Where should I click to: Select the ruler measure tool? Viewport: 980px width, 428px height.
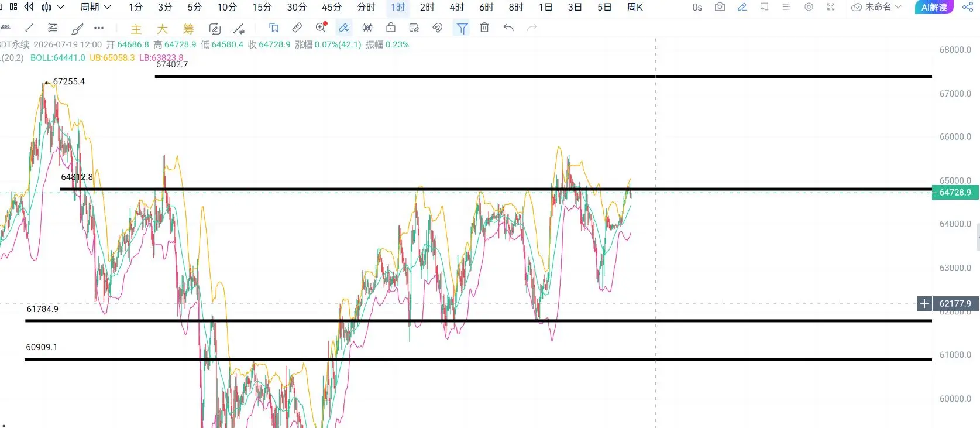297,28
